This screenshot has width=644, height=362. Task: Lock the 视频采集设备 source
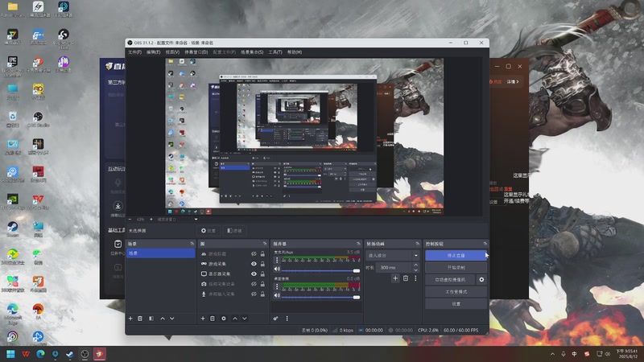262,284
